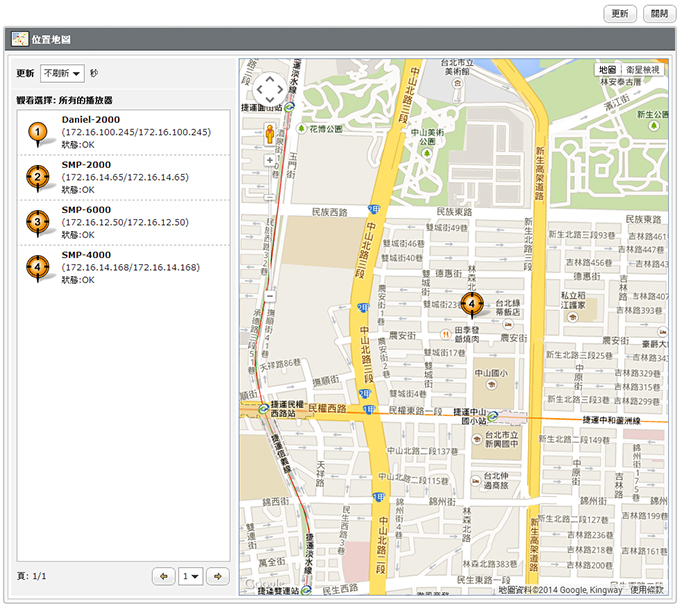The image size is (680, 606).
Task: Click the 台北市立新興國中 school icon
Action: [x=477, y=439]
